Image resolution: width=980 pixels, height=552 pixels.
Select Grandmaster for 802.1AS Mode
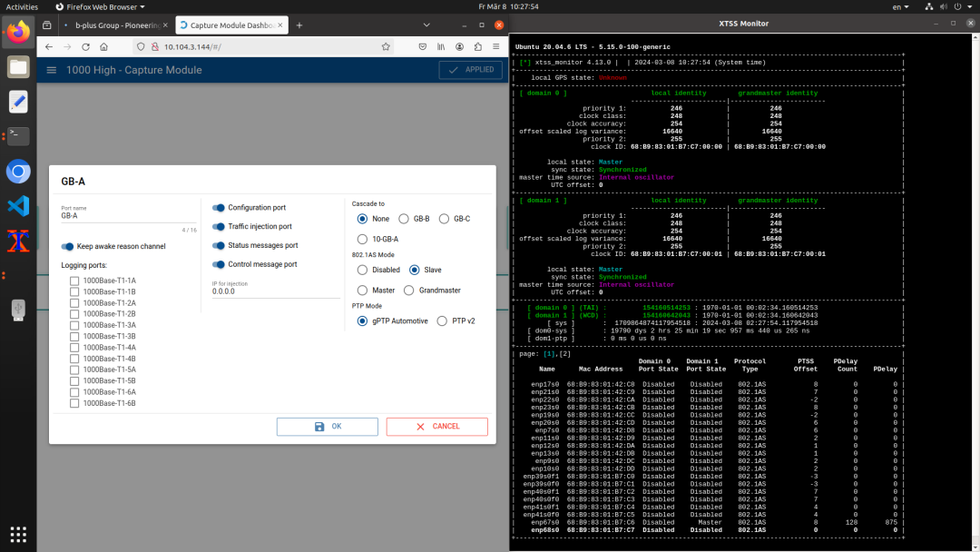(409, 291)
